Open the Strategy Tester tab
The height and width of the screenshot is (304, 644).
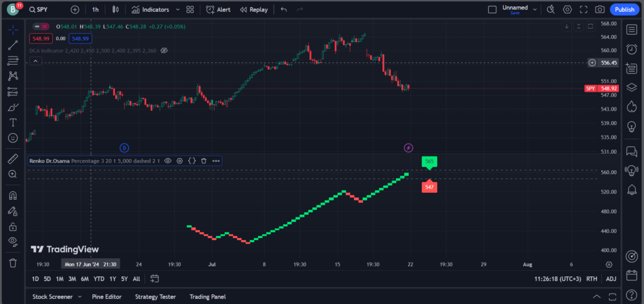[155, 296]
